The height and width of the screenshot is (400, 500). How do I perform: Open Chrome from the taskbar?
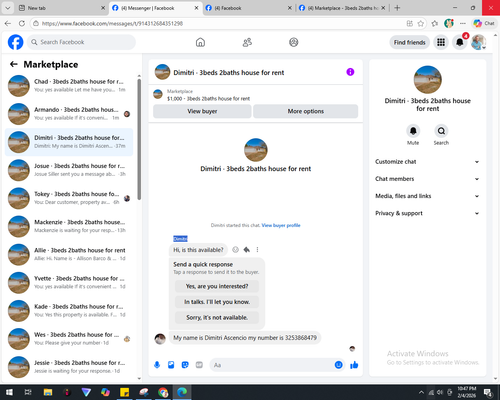(163, 392)
